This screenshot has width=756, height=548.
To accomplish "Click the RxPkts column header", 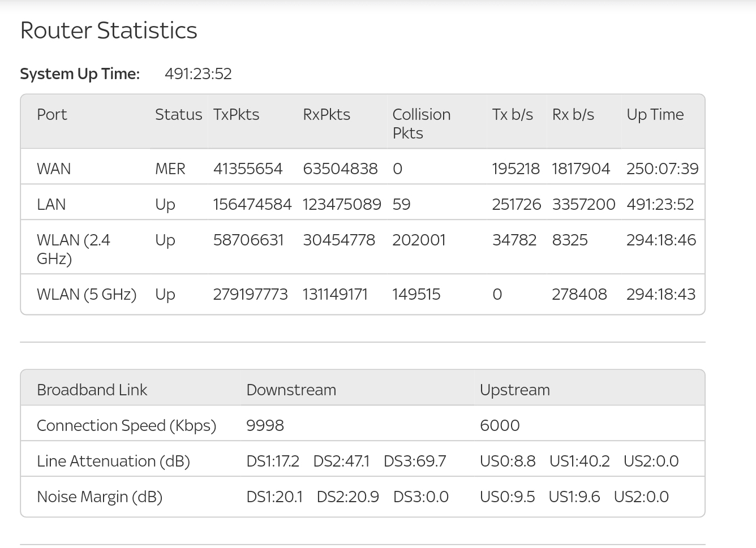I will [x=327, y=115].
